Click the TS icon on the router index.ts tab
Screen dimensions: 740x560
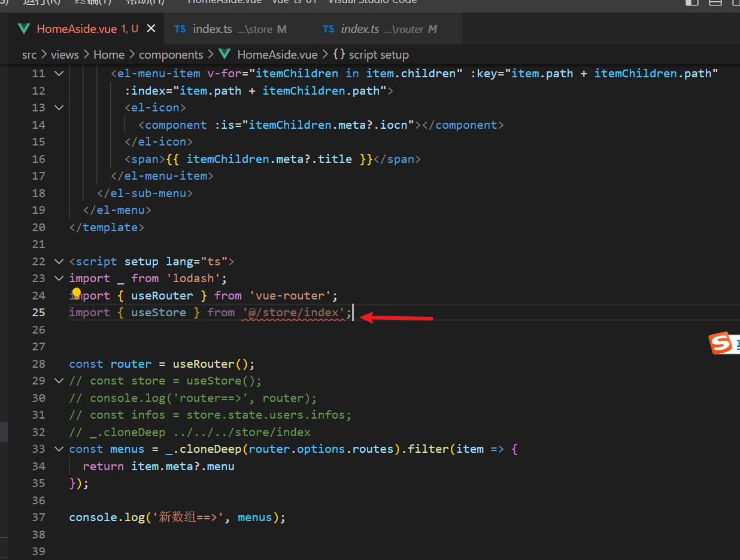(x=328, y=29)
